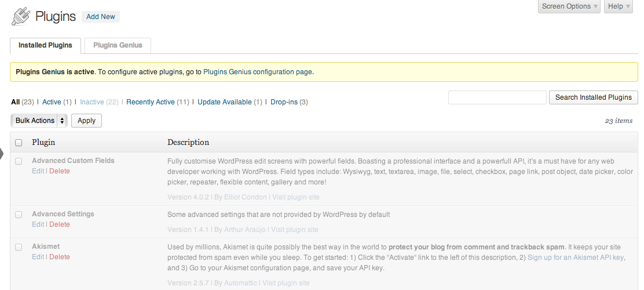The image size is (644, 290).
Task: Select the Akismet plugin checkbox
Action: point(19,247)
